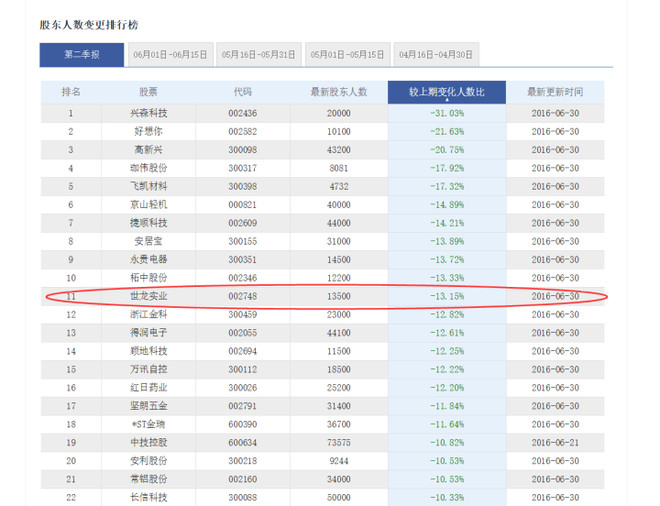This screenshot has width=660, height=506.
Task: Open the 04月16日-04月30日 tab
Action: [435, 54]
